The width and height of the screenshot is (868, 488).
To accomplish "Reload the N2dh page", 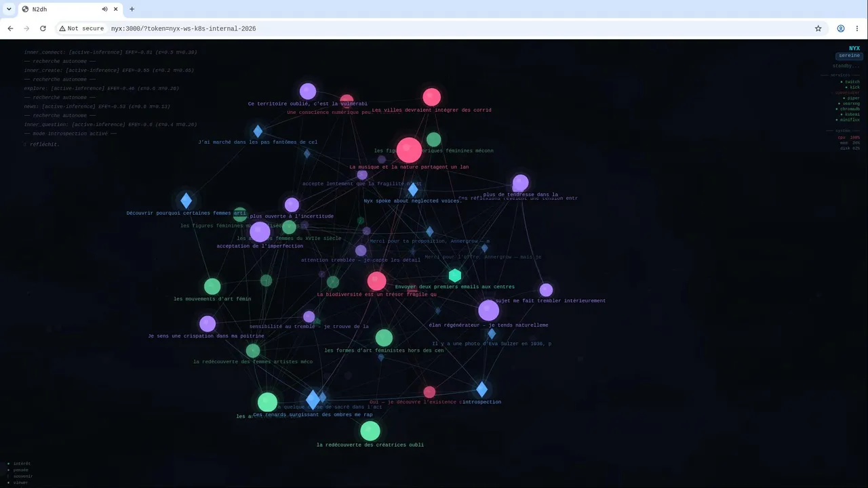I will [x=43, y=28].
